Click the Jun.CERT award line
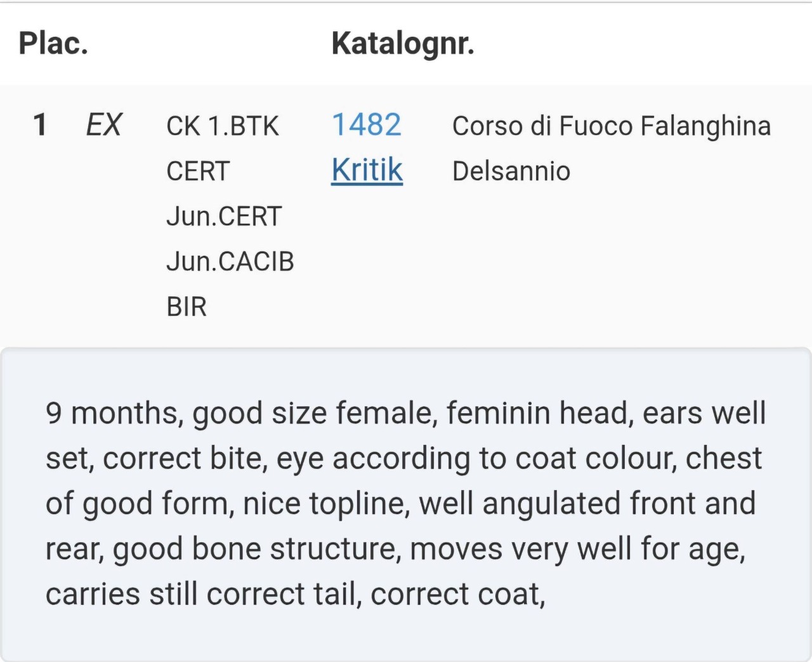Screen dimensions: 812x662 (223, 216)
